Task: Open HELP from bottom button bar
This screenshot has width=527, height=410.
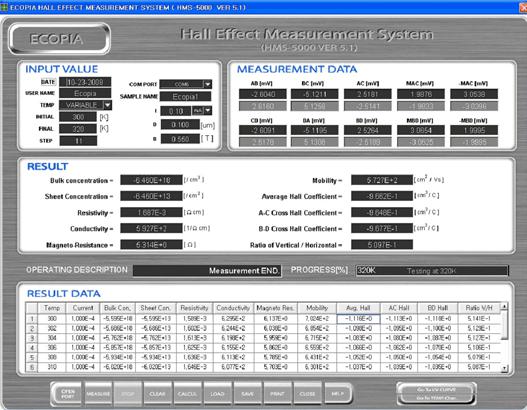Action: pos(337,394)
